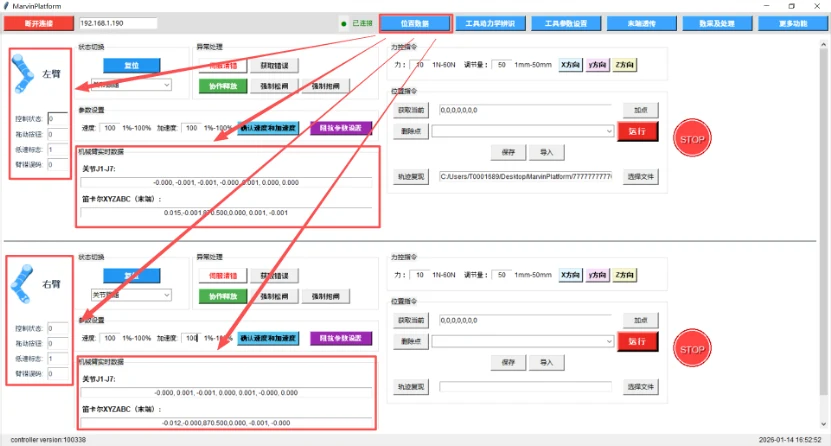Click the red 断开连接 disconnect button
831x446 pixels.
point(39,23)
